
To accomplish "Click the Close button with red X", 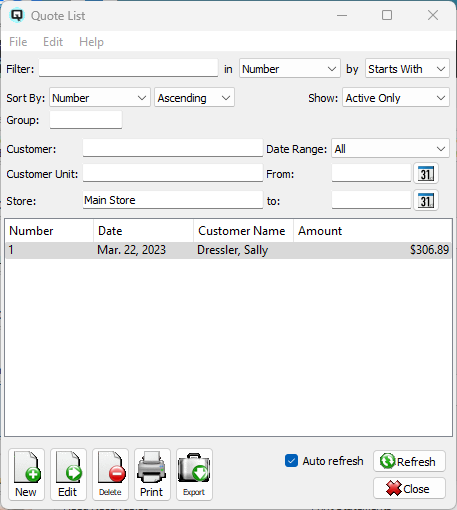I will pos(409,489).
